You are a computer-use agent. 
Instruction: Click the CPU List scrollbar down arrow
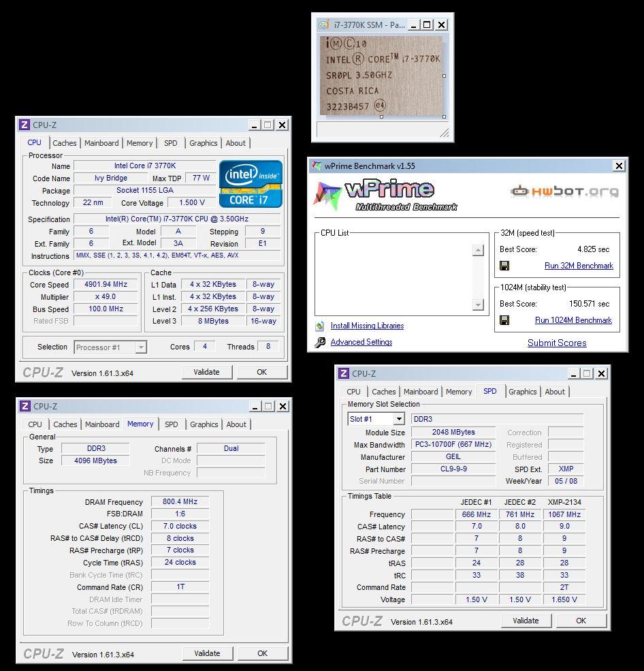(x=478, y=305)
